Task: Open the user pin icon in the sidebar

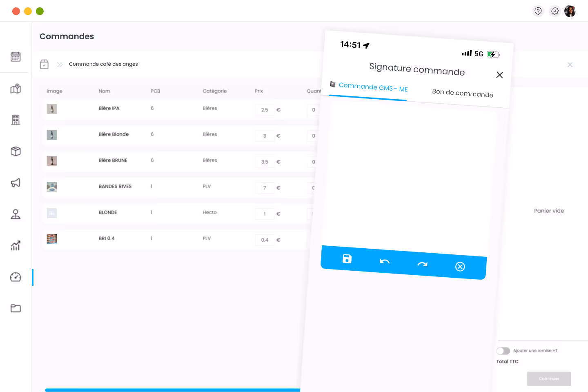Action: [16, 214]
